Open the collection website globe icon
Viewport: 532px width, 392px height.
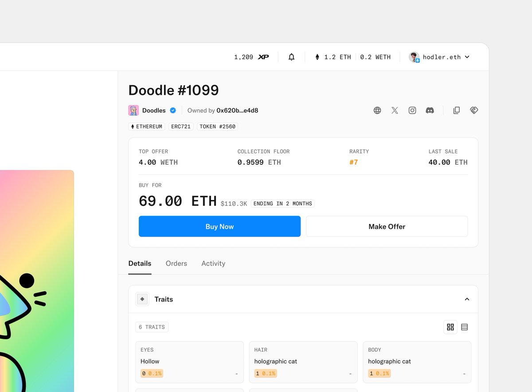377,110
